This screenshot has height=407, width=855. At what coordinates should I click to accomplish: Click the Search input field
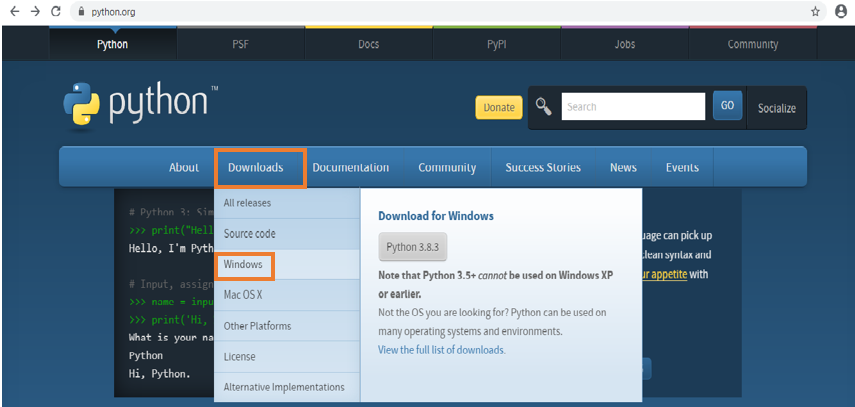[x=633, y=106]
